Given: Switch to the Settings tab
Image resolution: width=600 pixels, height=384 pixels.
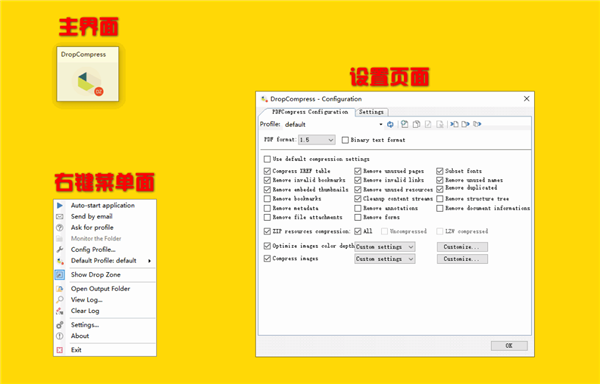Looking at the screenshot, I should pyautogui.click(x=371, y=112).
